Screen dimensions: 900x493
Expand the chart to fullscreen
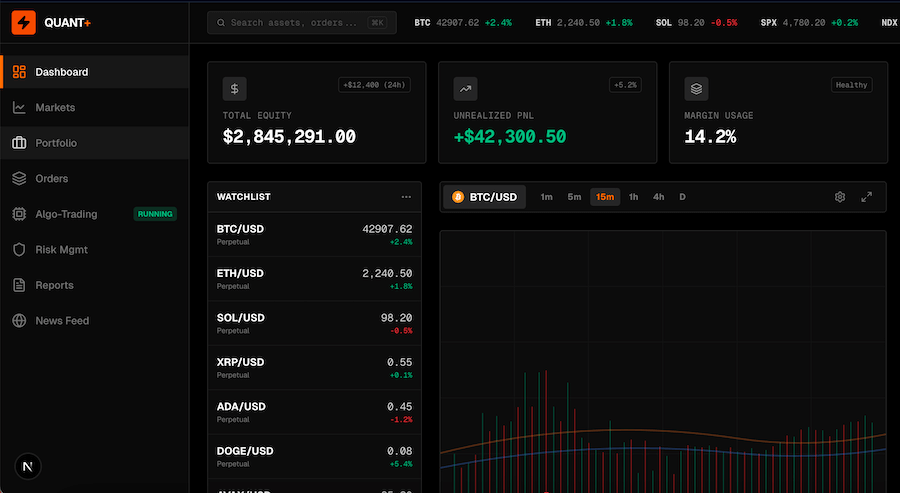click(866, 197)
